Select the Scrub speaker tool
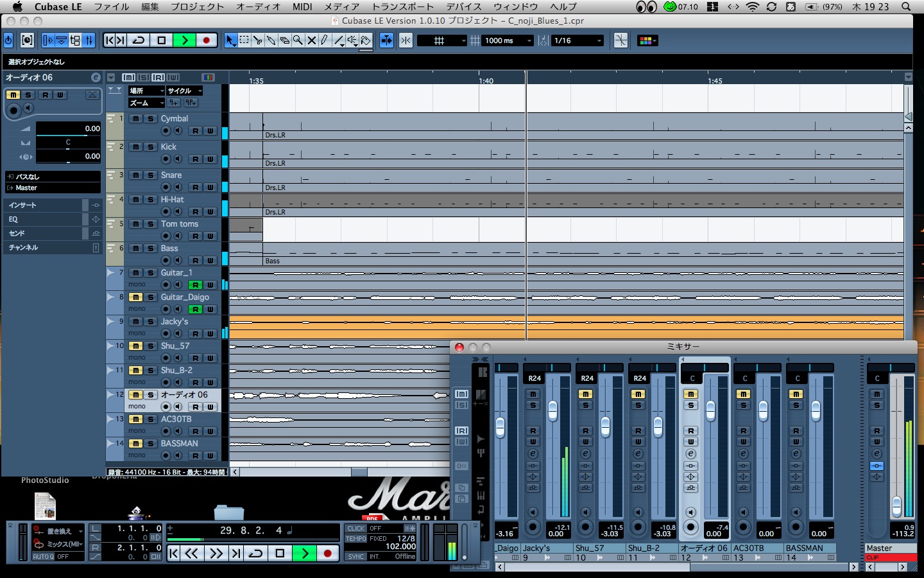Image resolution: width=924 pixels, height=578 pixels. pyautogui.click(x=352, y=40)
